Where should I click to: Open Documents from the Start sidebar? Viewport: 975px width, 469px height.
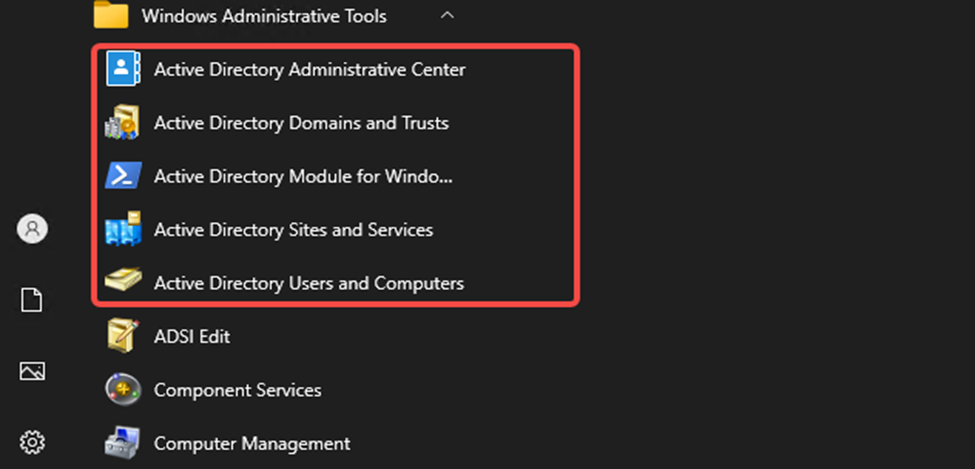[32, 300]
